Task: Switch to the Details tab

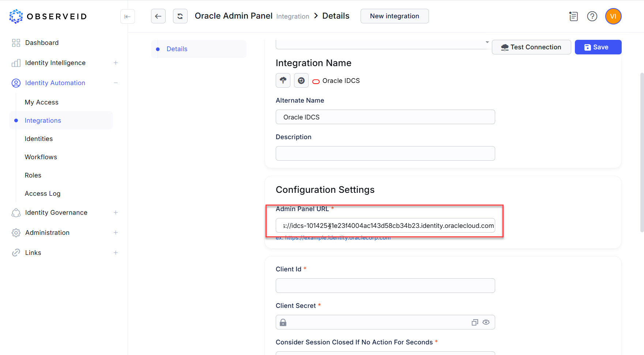Action: click(x=177, y=49)
